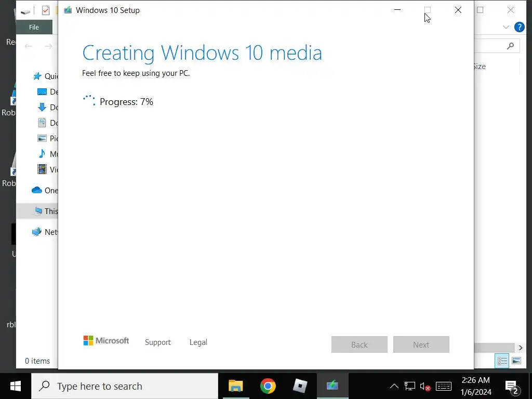Click the Support link in Setup footer
Screen dimensions: 532x399
158,342
